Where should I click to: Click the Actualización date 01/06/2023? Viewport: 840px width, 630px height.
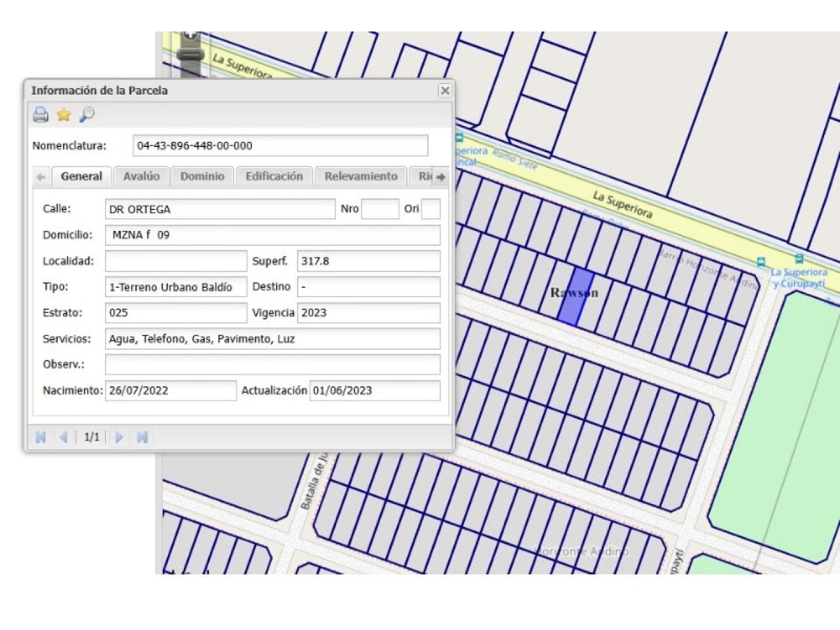click(375, 390)
